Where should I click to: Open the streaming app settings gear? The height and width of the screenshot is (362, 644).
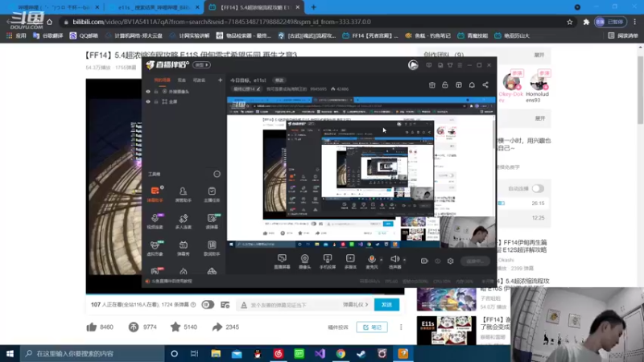click(451, 261)
